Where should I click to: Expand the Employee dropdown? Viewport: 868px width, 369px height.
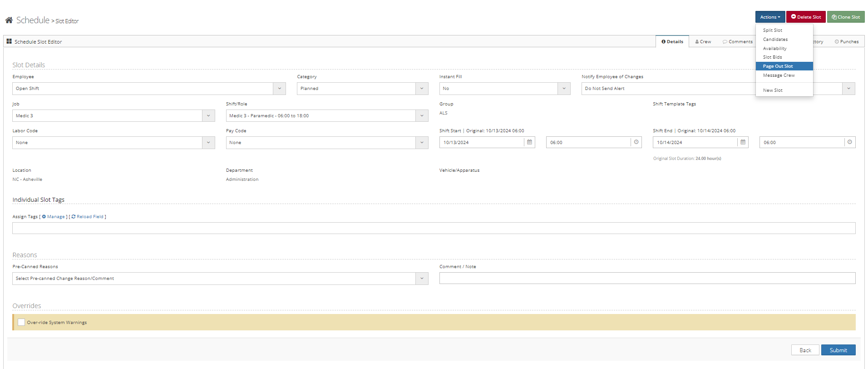click(x=279, y=89)
